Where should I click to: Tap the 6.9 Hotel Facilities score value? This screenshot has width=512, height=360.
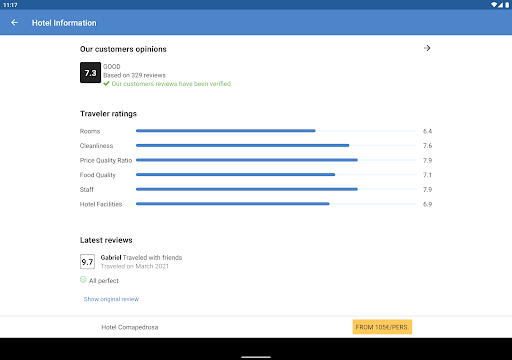coord(427,204)
